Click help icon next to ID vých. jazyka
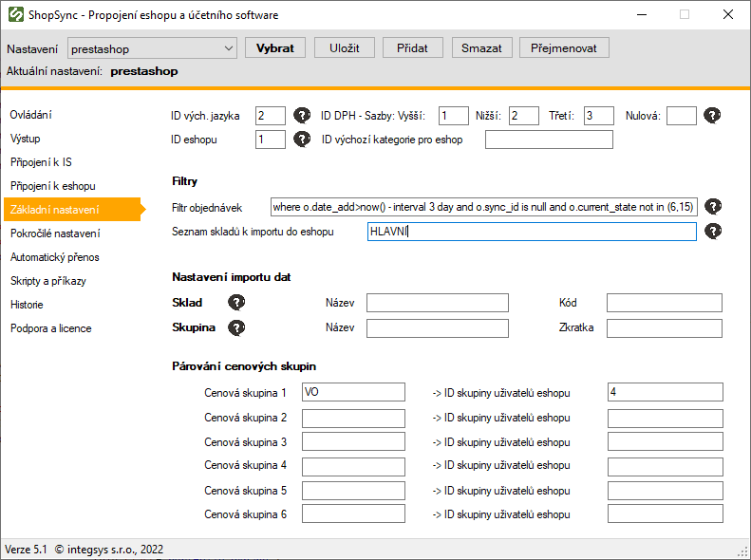 tap(302, 116)
